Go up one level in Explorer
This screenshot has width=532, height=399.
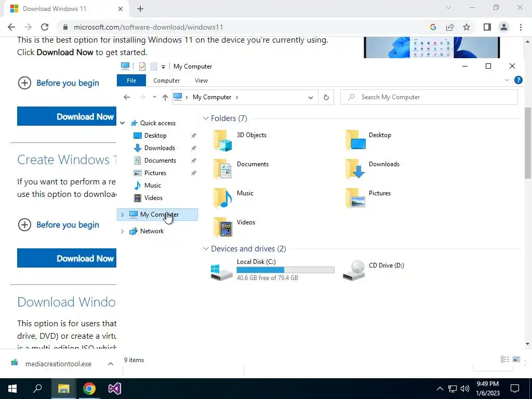(x=165, y=97)
